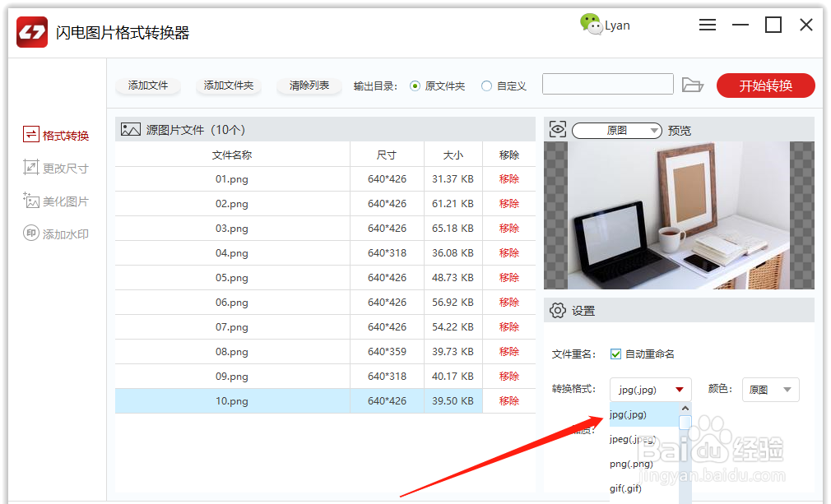This screenshot has height=504, width=831.
Task: Select the 添加水印 watermark tool
Action: [58, 233]
